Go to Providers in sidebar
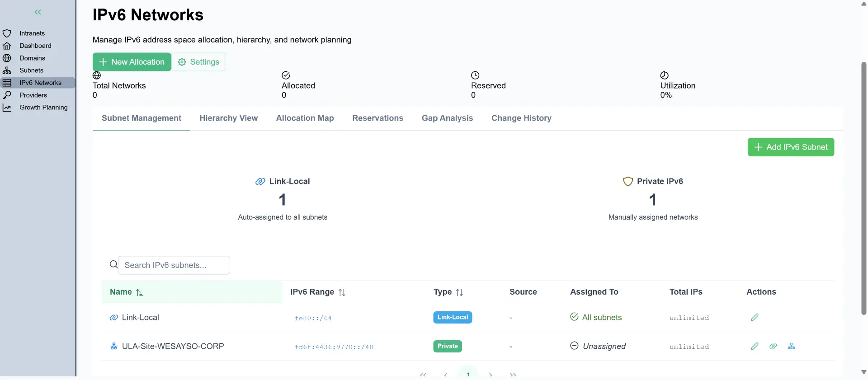868x380 pixels. coord(33,95)
